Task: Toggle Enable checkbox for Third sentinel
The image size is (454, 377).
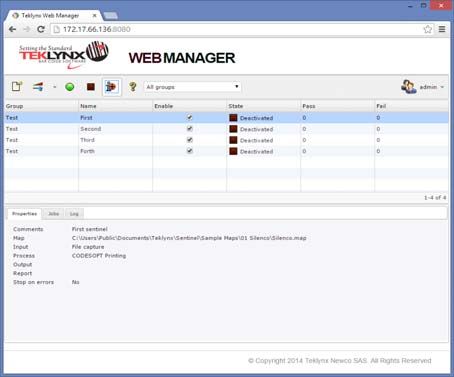Action: [x=190, y=140]
